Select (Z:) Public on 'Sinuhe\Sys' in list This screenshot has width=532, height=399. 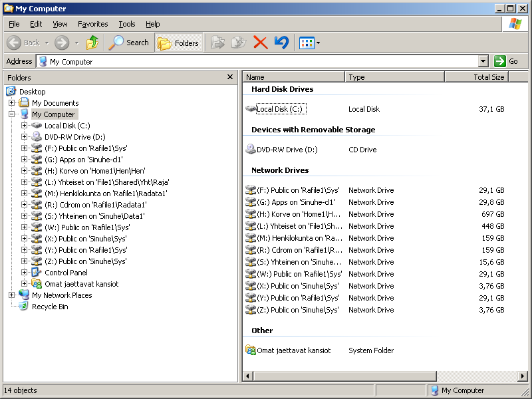coord(297,310)
